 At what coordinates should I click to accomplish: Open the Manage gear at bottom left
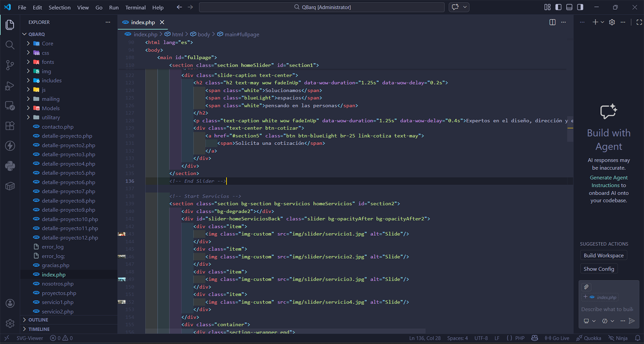[x=10, y=323]
